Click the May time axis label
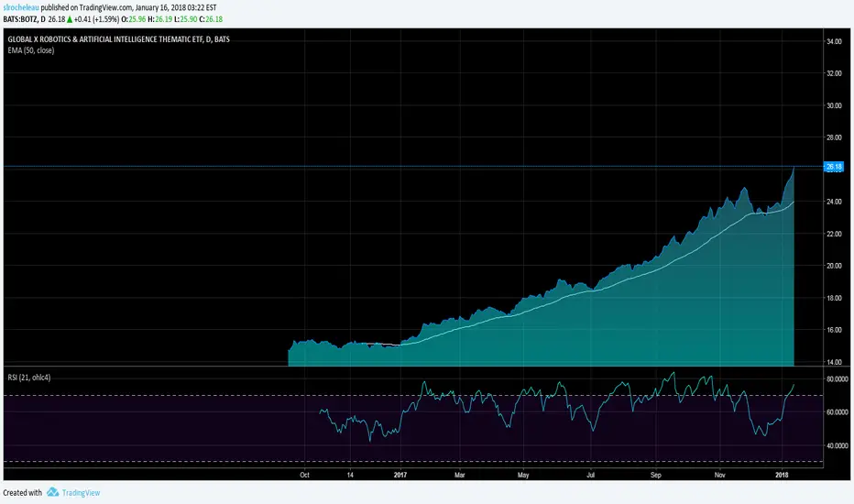Screen dimensions: 854x504 523,475
